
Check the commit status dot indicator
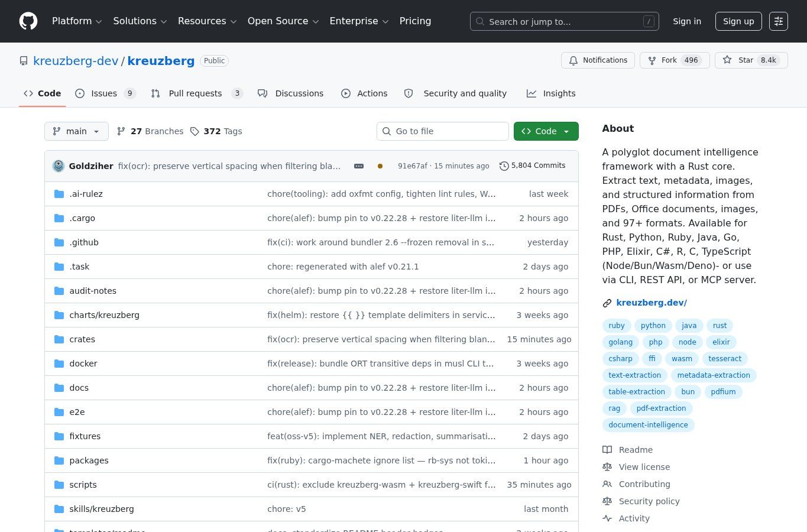pyautogui.click(x=380, y=166)
